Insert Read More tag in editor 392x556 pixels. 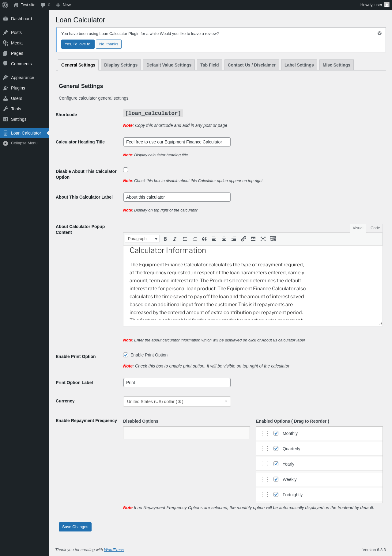click(x=253, y=239)
